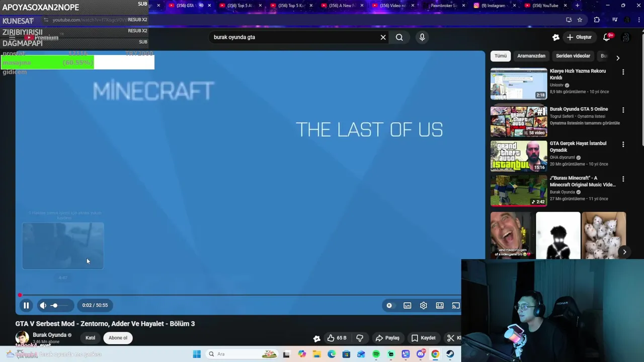Click the taskbar Ara search box
Viewport: 644px width, 362px height.
click(242, 354)
